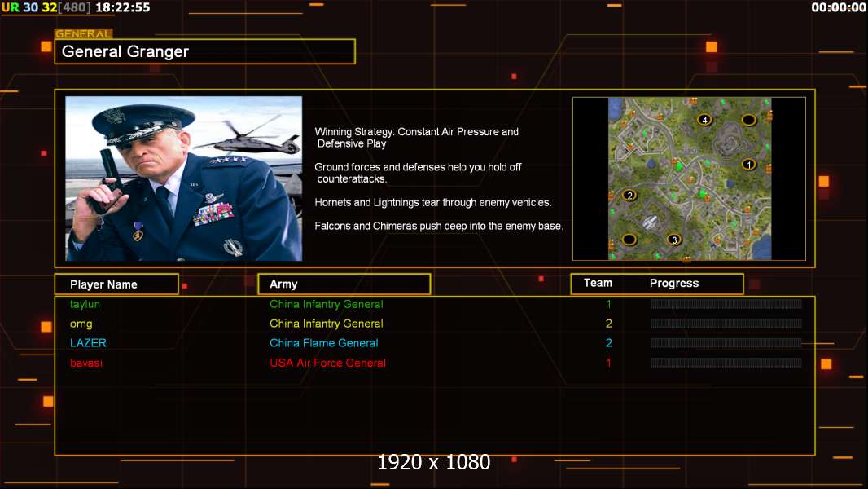Click bavasi's loading progress bar
The height and width of the screenshot is (489, 868).
(726, 363)
